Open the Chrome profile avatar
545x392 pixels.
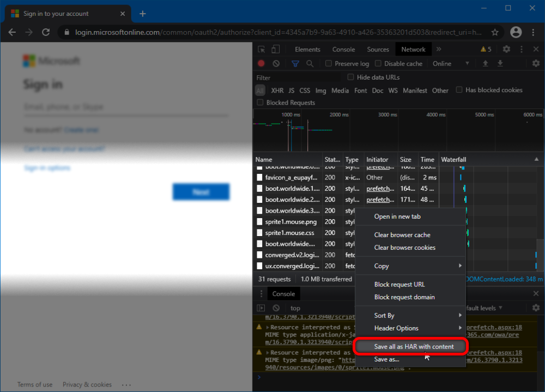click(516, 32)
